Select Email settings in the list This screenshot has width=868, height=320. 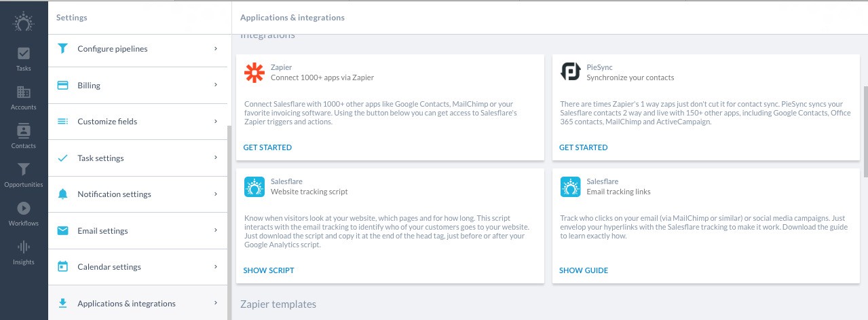(138, 231)
